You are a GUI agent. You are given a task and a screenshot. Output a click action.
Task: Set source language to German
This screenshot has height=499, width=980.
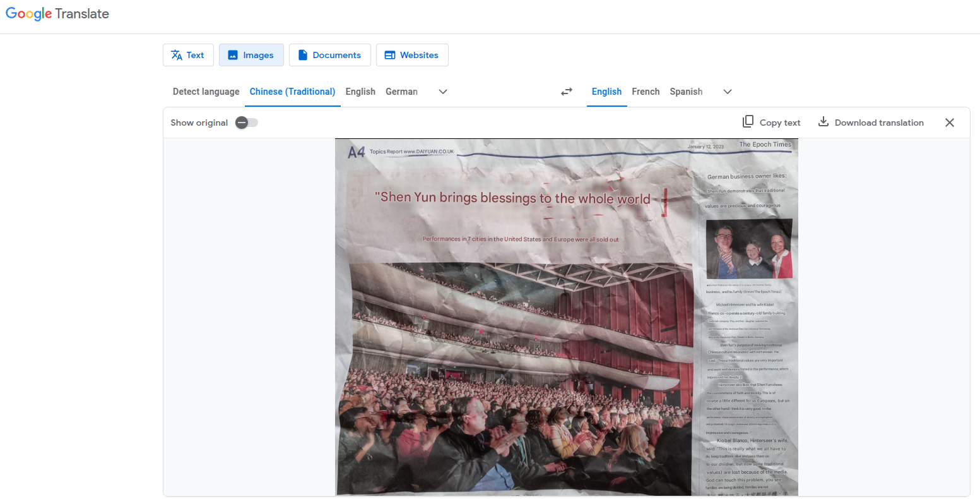401,92
